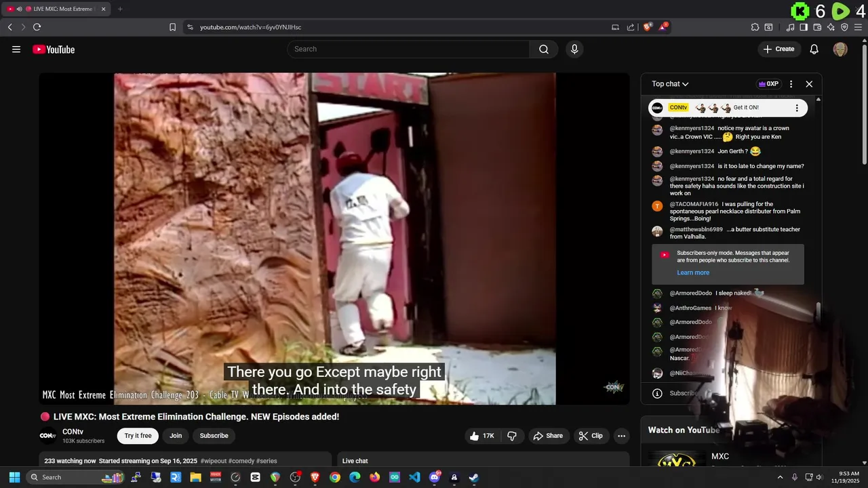Click the YouTube search magnifier button
This screenshot has height=488, width=868.
544,49
